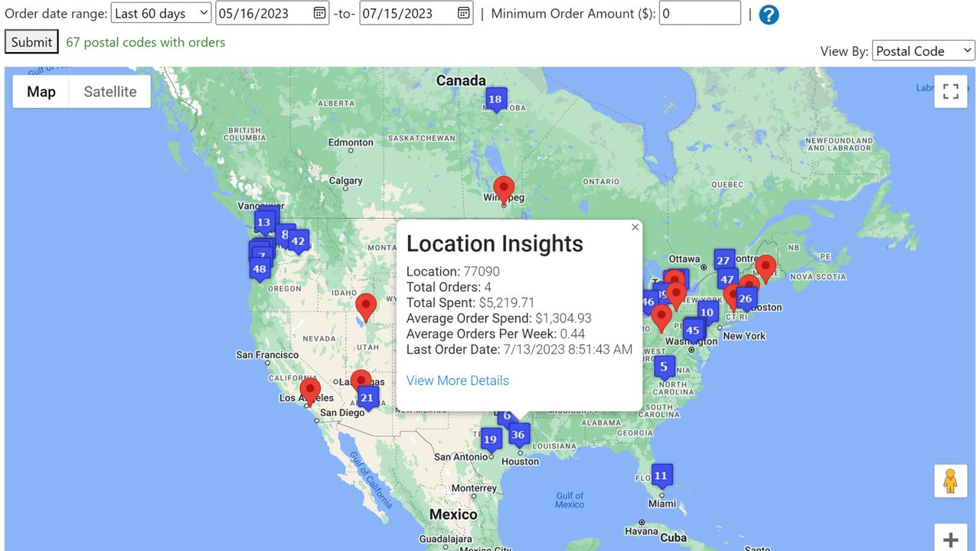The image size is (980, 551).
Task: Switch to the Map tab
Action: (41, 91)
